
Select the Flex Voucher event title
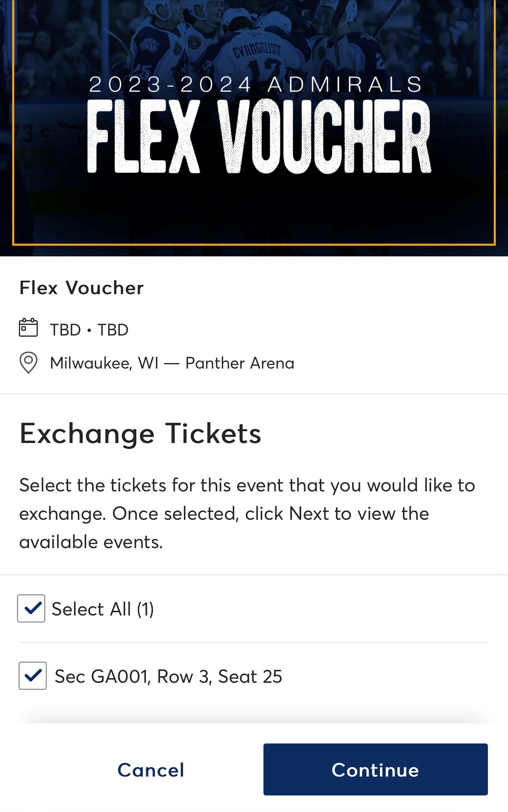pos(82,288)
